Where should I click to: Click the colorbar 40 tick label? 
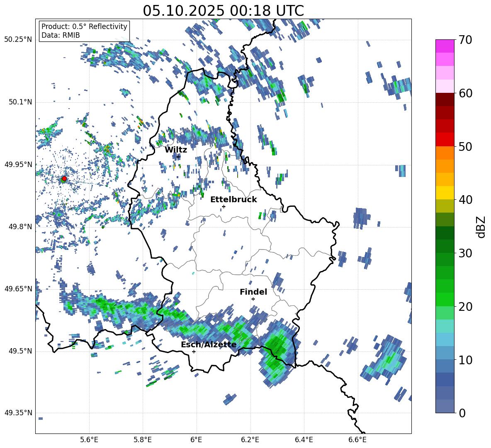click(x=465, y=200)
